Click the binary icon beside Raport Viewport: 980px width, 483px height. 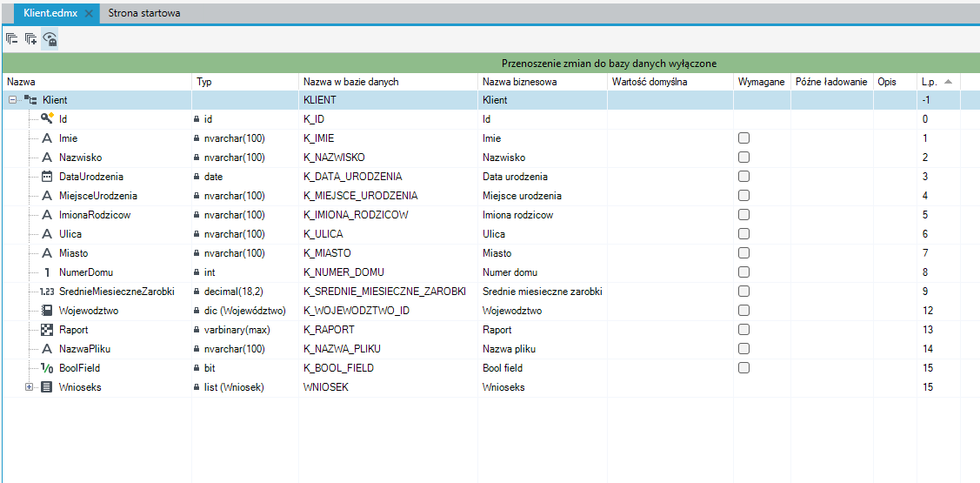[47, 330]
